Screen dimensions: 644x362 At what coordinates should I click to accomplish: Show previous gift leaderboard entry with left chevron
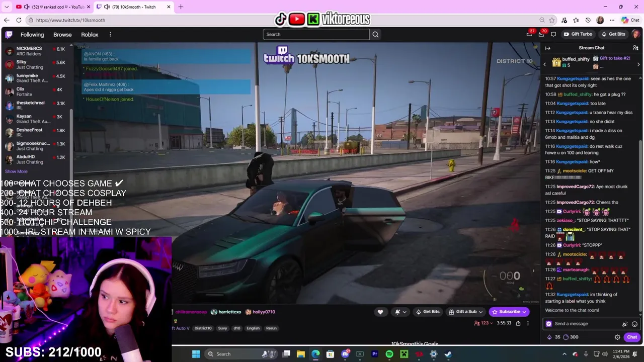point(544,64)
